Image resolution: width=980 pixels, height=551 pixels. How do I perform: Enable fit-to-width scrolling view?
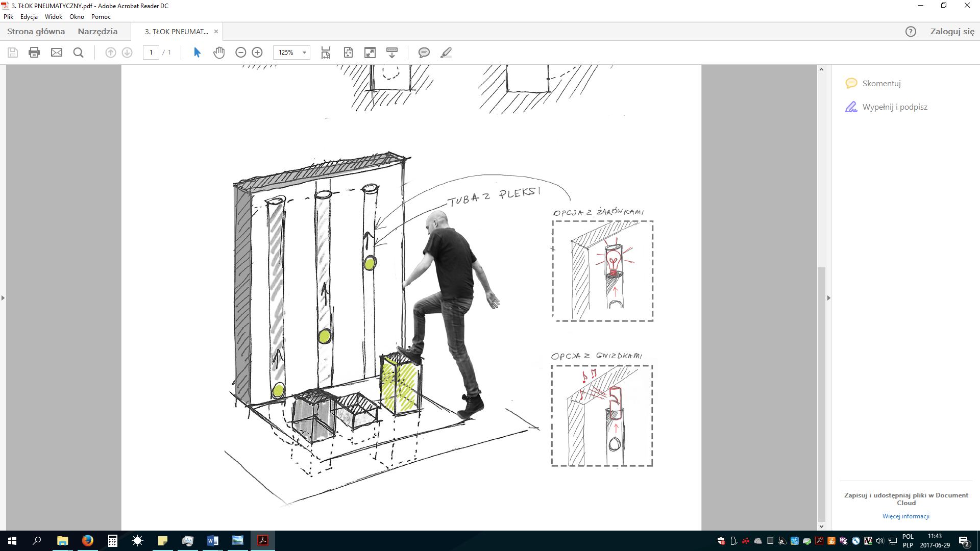[x=326, y=53]
